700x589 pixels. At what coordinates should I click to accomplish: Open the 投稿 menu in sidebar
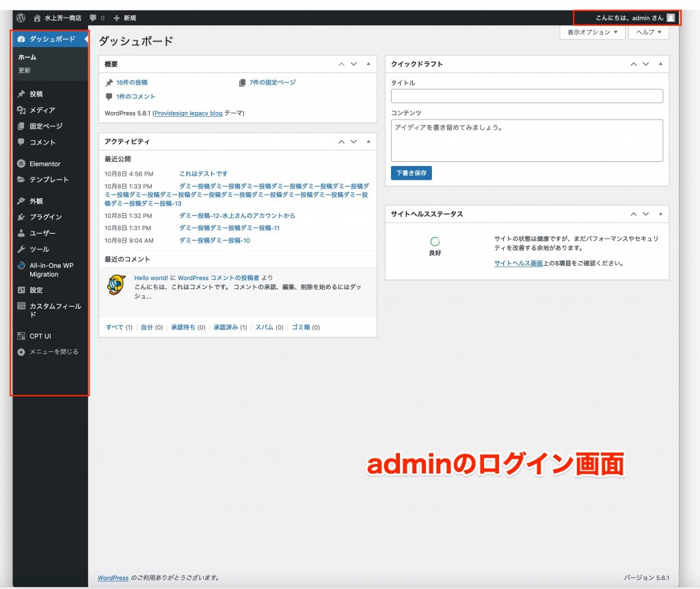40,94
